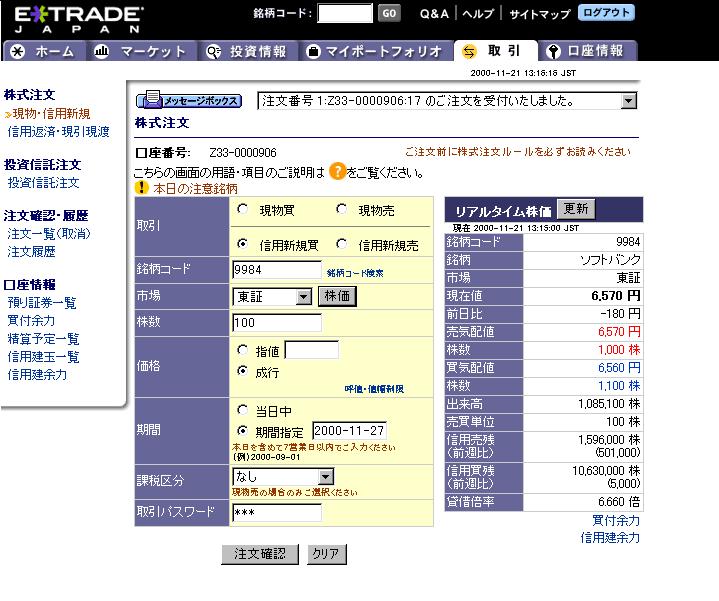Click the 更新 button for realtime quote
This screenshot has height=601, width=719.
pos(575,209)
